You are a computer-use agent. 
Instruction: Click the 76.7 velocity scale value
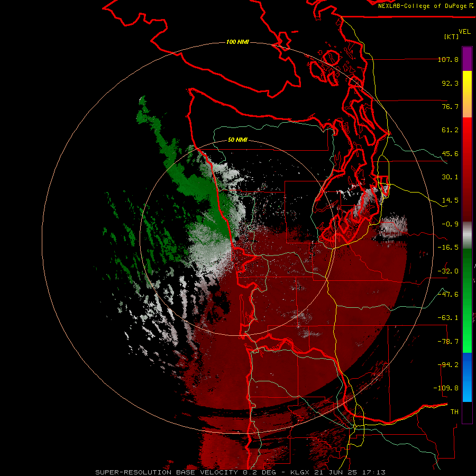tap(450, 106)
